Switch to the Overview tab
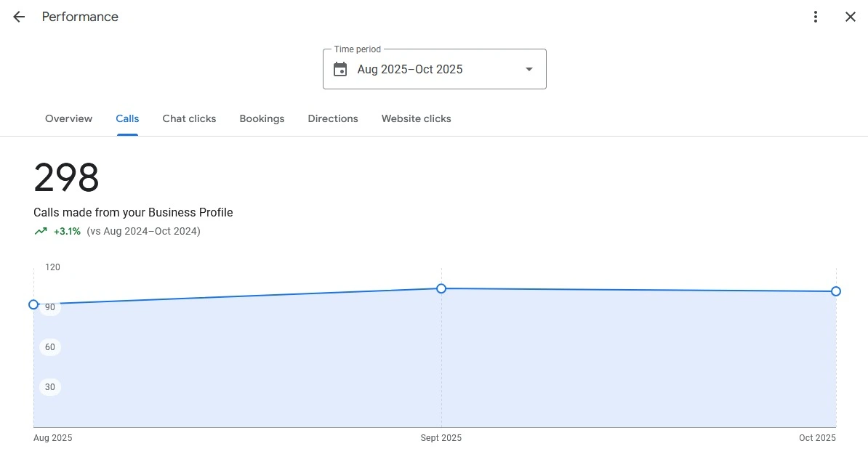 [68, 118]
